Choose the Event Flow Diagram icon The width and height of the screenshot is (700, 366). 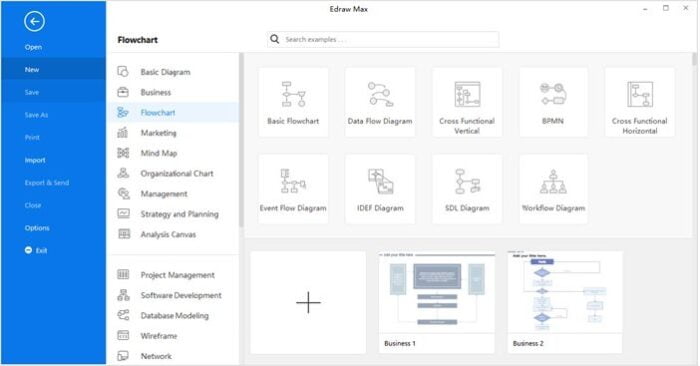(x=293, y=181)
